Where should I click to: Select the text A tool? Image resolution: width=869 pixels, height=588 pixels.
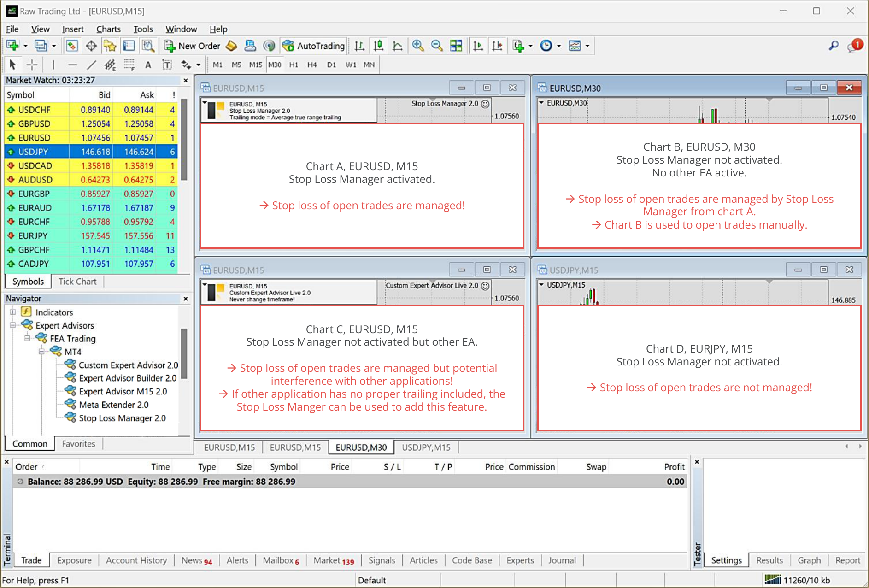pyautogui.click(x=148, y=65)
